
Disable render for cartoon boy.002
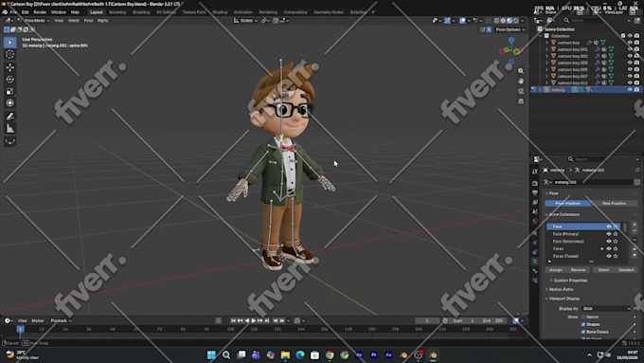pos(636,56)
